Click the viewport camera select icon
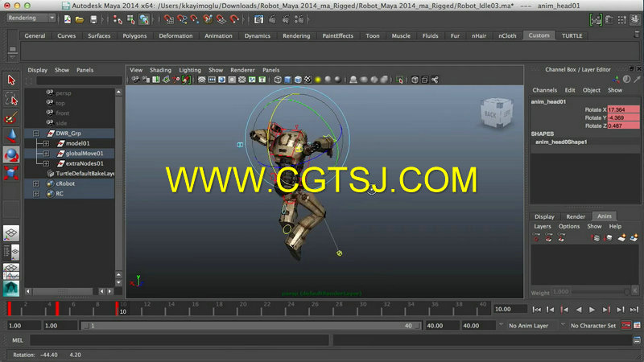644x362 pixels. pyautogui.click(x=135, y=80)
